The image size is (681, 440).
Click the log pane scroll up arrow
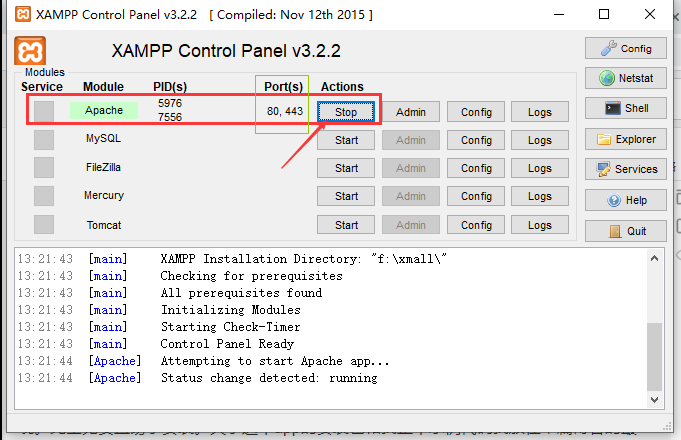(655, 258)
